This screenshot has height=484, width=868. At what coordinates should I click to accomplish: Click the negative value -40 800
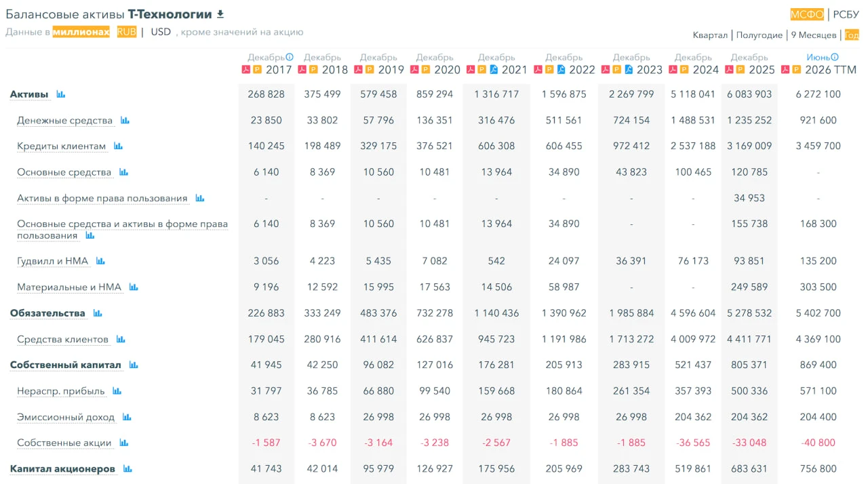(818, 443)
